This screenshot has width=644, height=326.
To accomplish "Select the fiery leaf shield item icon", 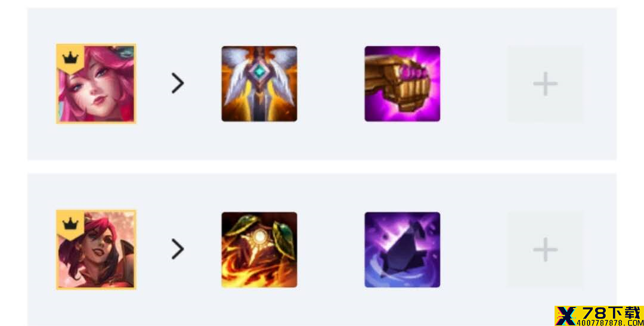I will pyautogui.click(x=259, y=250).
